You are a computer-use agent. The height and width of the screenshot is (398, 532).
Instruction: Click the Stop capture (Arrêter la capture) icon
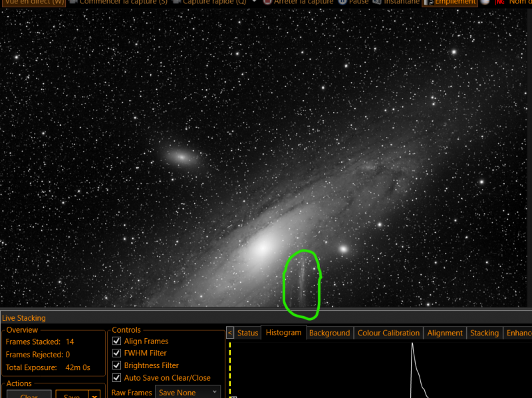tap(267, 2)
